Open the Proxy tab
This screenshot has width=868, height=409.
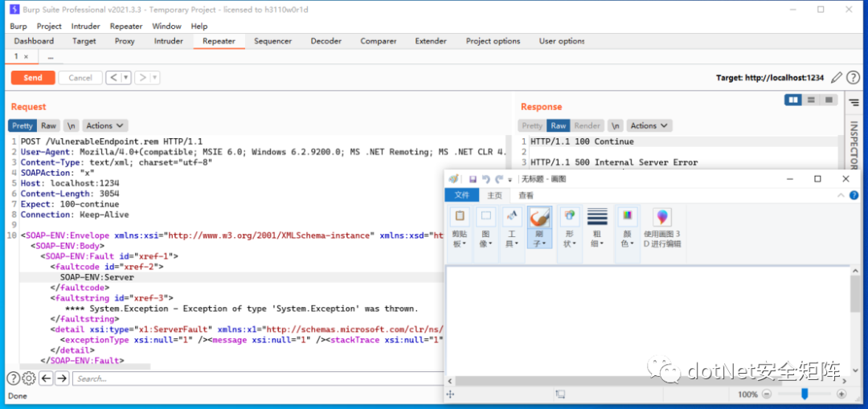tap(125, 41)
